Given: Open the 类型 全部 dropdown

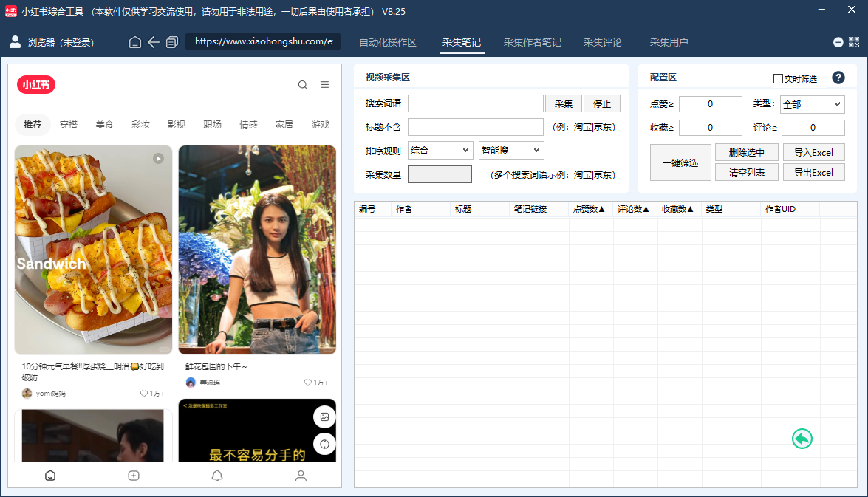Looking at the screenshot, I should coord(812,104).
